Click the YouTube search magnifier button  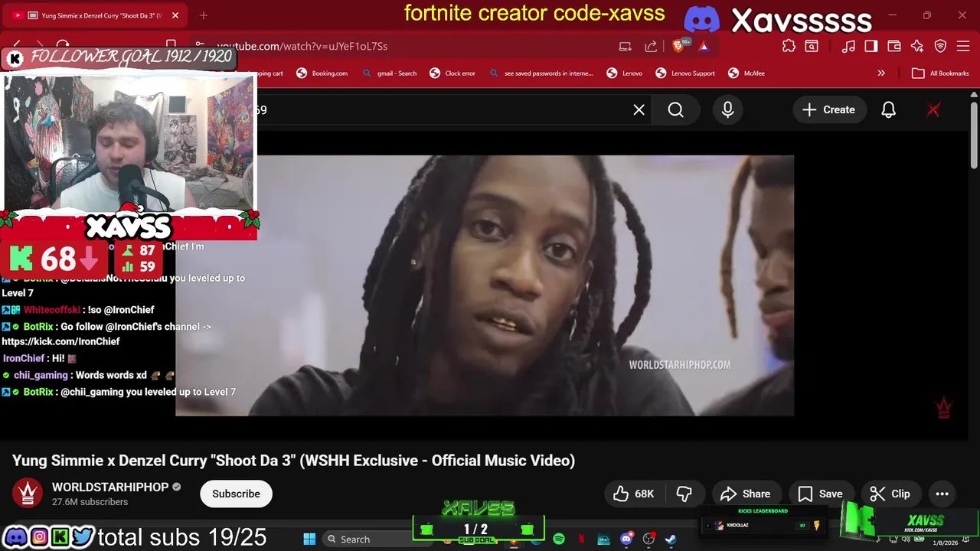(x=675, y=109)
